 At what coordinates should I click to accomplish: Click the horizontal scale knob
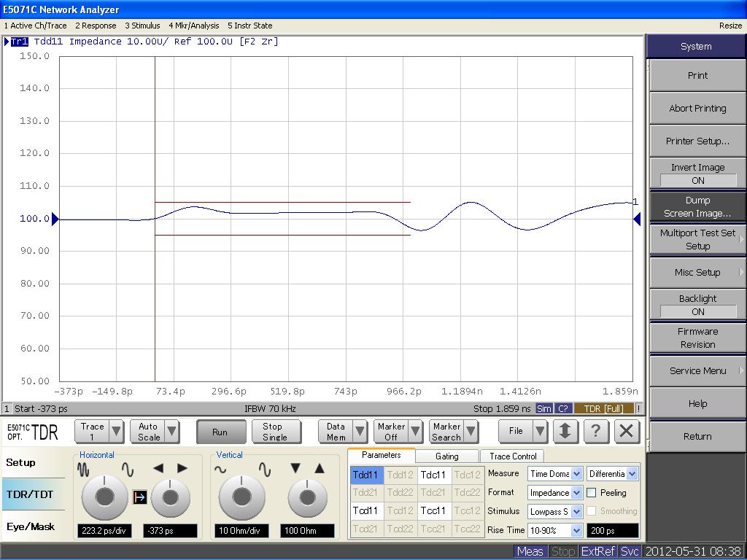click(x=104, y=497)
